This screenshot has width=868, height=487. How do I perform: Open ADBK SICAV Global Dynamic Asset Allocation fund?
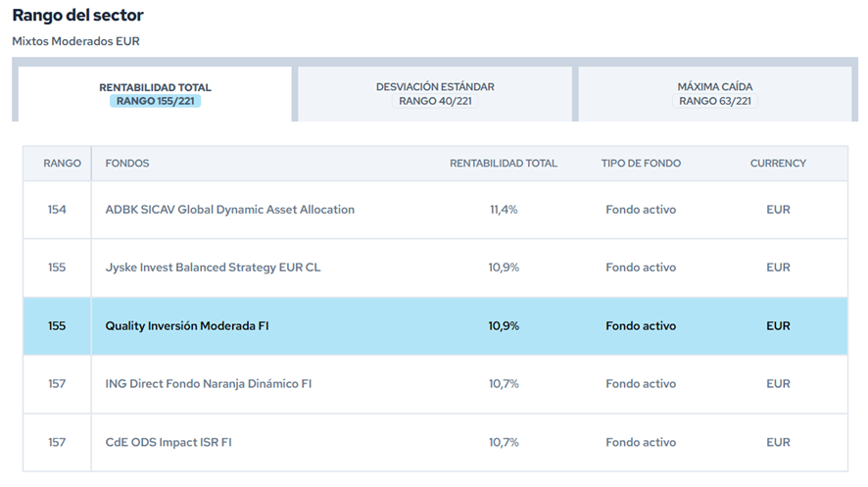(x=229, y=210)
